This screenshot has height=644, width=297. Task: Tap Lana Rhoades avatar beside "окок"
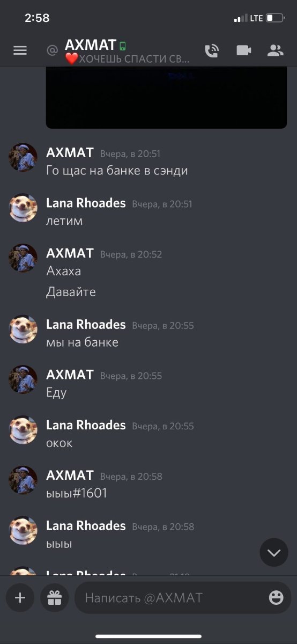click(23, 430)
